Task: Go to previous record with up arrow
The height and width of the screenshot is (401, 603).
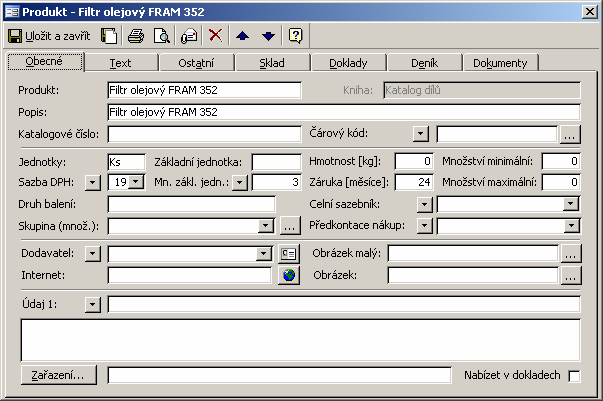Action: click(x=242, y=36)
